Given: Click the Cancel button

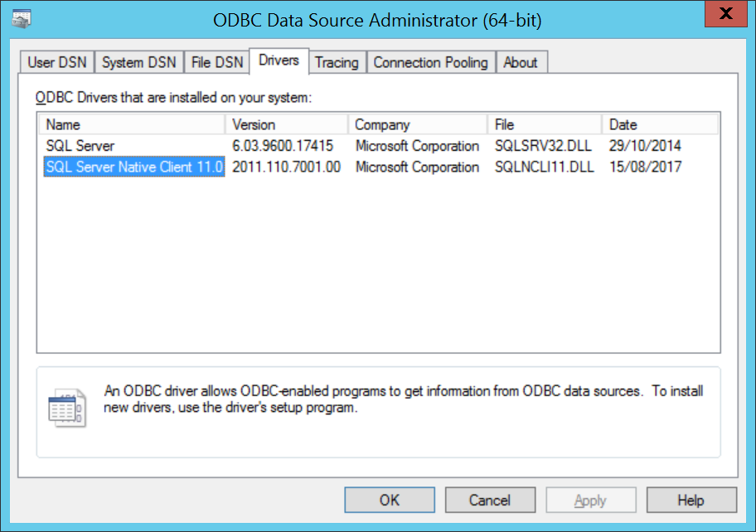Looking at the screenshot, I should coord(490,500).
